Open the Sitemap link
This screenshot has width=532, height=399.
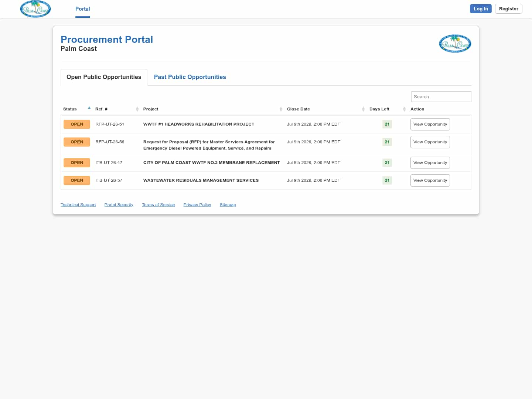tap(228, 205)
